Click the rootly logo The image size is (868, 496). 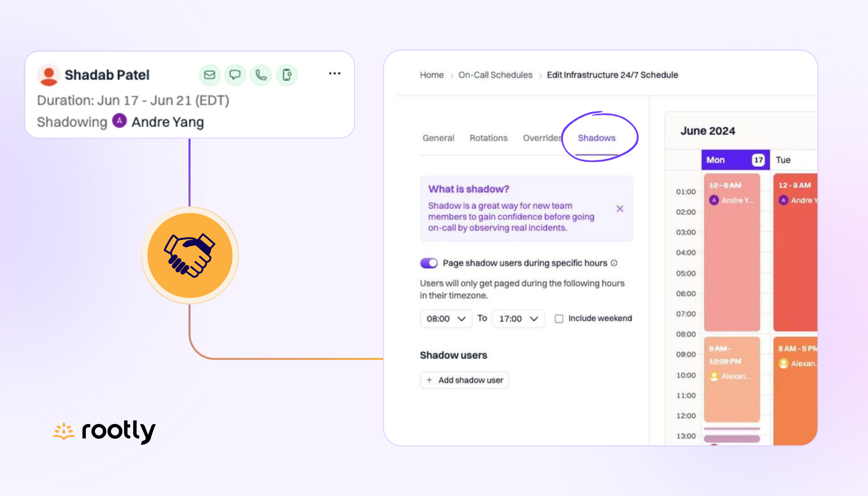click(x=105, y=431)
